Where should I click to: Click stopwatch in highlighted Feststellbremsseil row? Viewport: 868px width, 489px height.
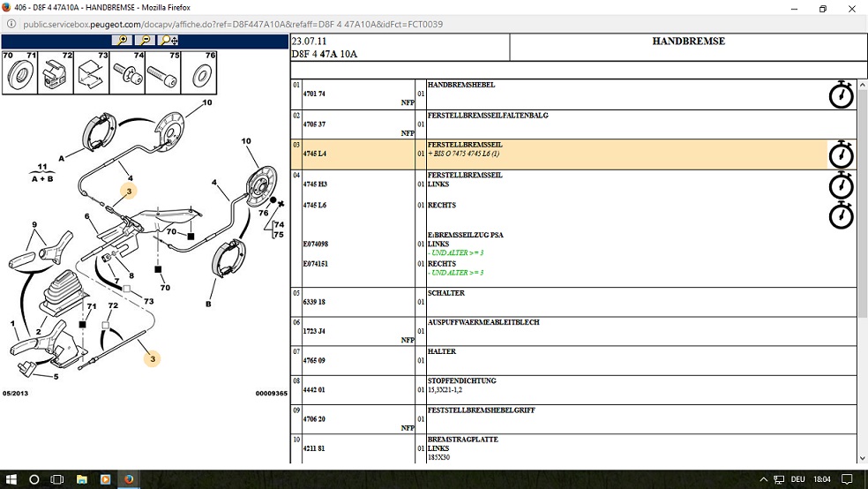click(841, 154)
